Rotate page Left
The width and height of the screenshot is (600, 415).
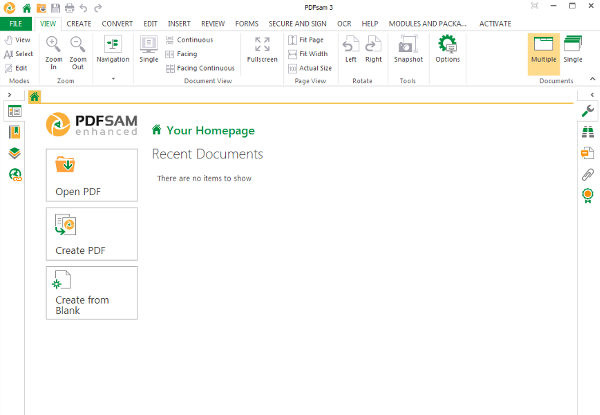coord(351,49)
